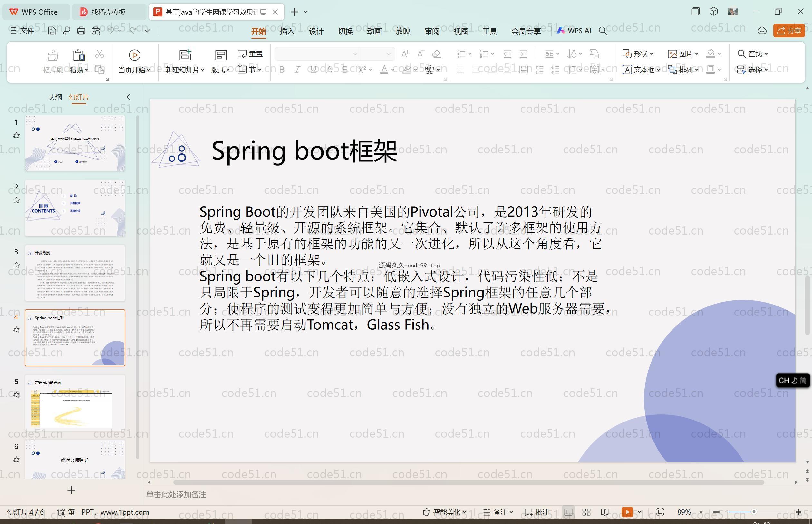Click the Cut scissors icon
The width and height of the screenshot is (812, 524).
tap(99, 54)
